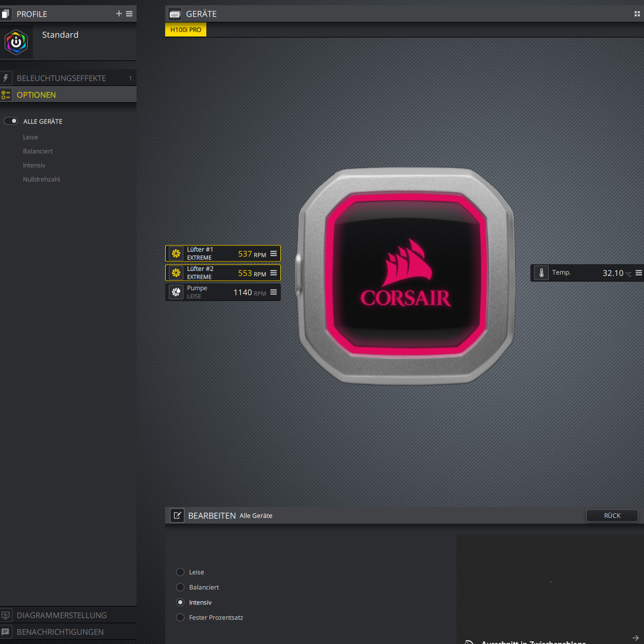
Task: Click the 32.10 °C temperature value
Action: coord(617,273)
